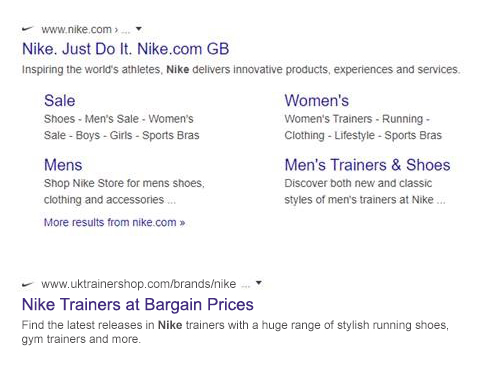Click the swoosh favicon beside uktrainershop.com URL
482x377 pixels.
[x=28, y=284]
